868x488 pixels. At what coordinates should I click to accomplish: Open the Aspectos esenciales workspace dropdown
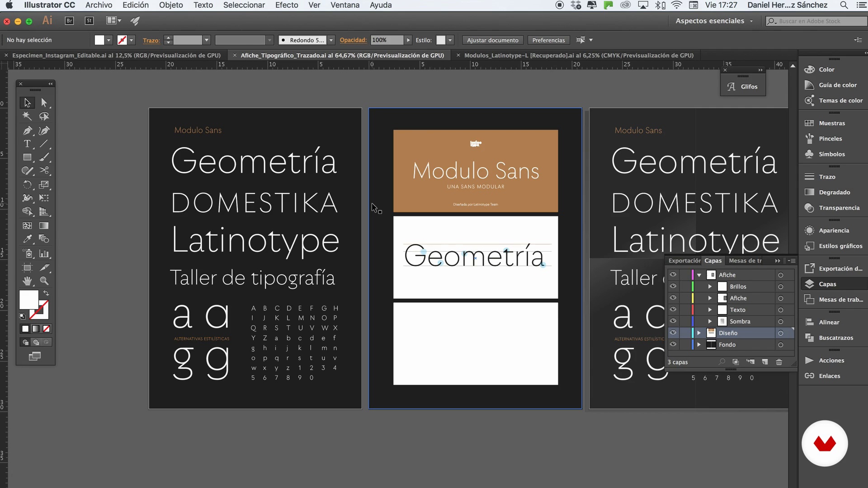714,21
